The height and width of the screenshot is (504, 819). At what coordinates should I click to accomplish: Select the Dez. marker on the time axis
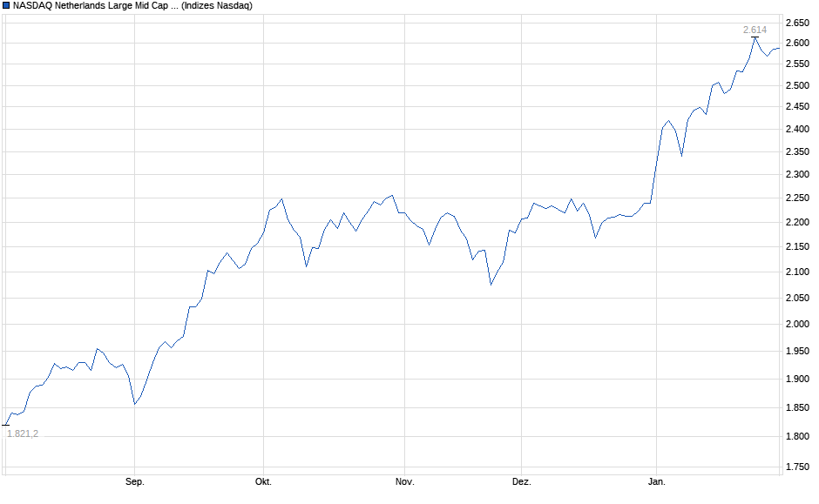pyautogui.click(x=521, y=481)
